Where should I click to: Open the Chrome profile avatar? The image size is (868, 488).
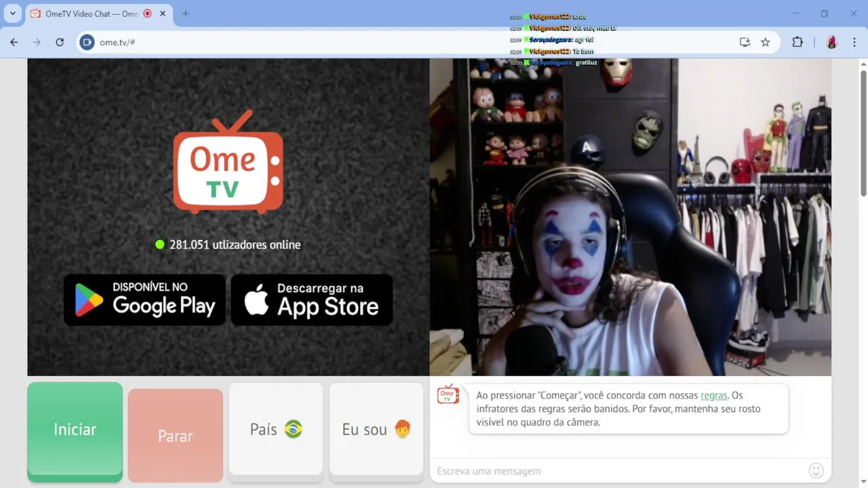coord(832,42)
